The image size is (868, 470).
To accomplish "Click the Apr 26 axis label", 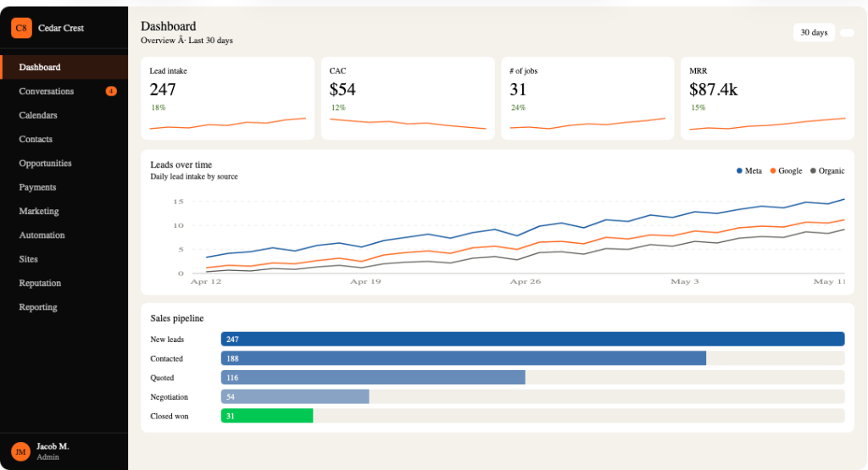I will click(x=526, y=281).
